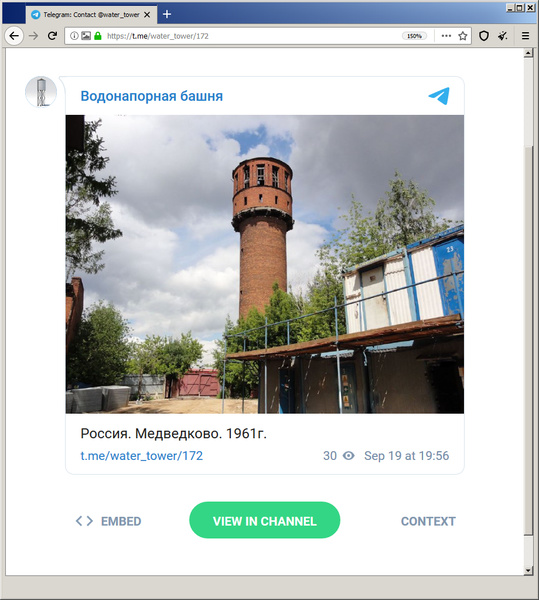The image size is (539, 600).
Task: Close the Telegram Contact @water_tower tab
Action: click(x=147, y=15)
